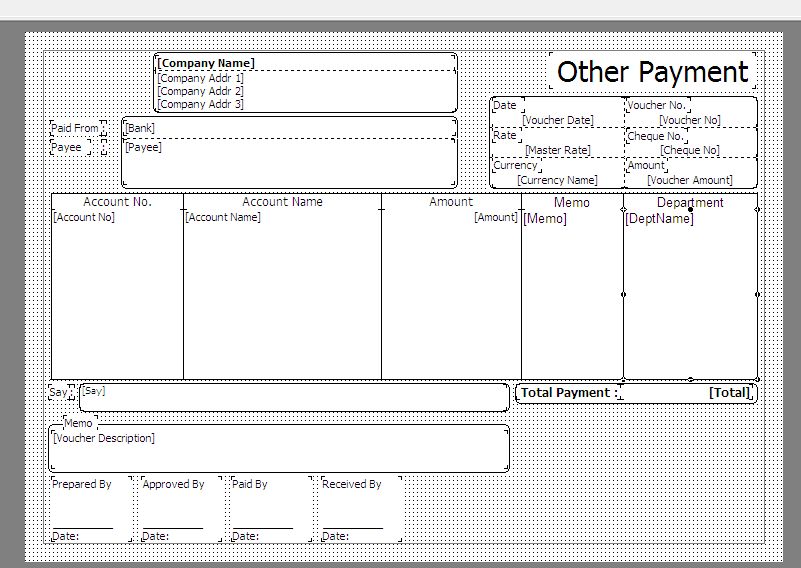Click the [Cheque No] field
The height and width of the screenshot is (568, 801).
(x=689, y=150)
